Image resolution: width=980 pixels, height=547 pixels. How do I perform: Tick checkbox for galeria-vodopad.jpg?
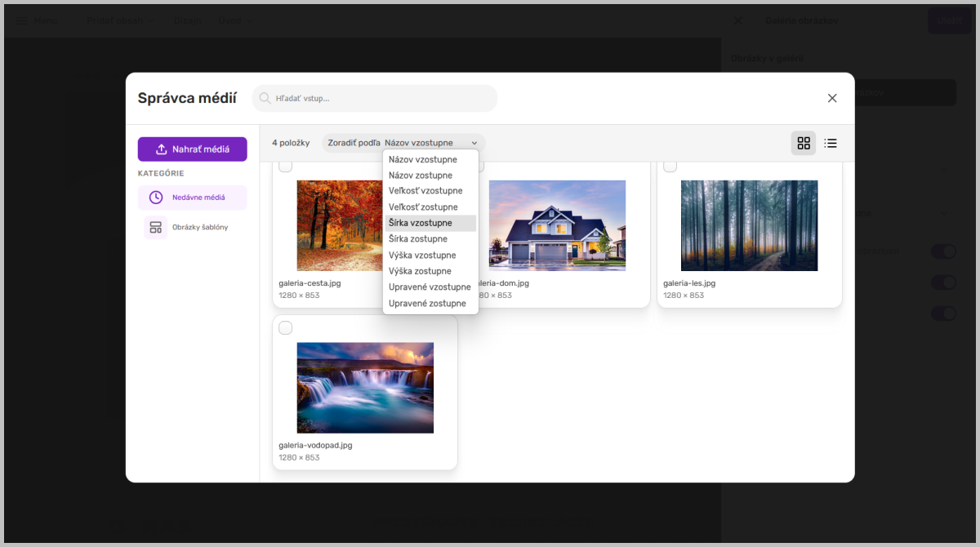click(x=285, y=328)
